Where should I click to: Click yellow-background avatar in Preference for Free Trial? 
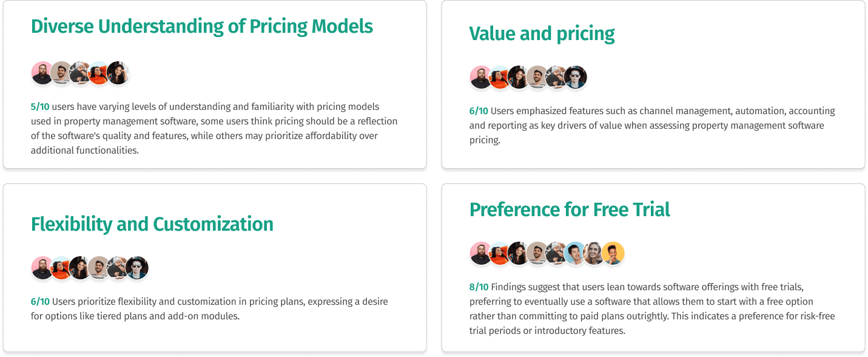[x=613, y=253]
